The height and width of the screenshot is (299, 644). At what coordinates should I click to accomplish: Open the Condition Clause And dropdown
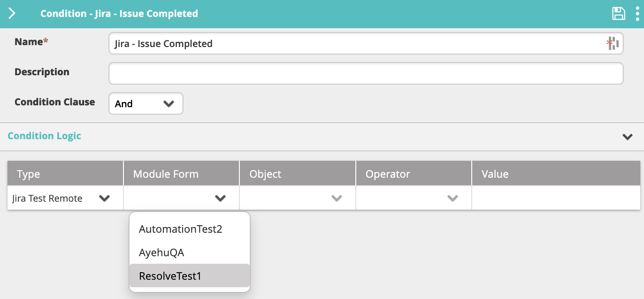(146, 103)
